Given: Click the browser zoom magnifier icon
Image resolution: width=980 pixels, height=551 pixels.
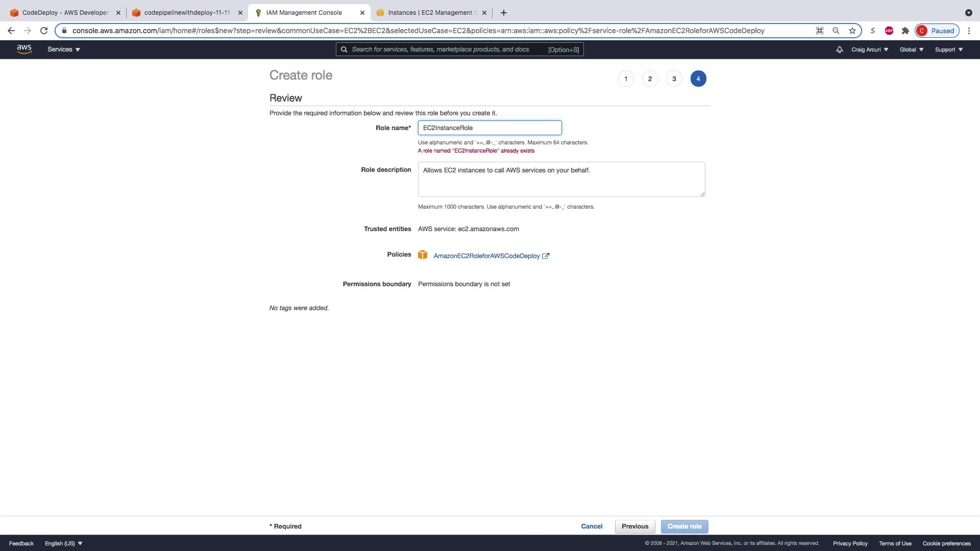Looking at the screenshot, I should 836,31.
